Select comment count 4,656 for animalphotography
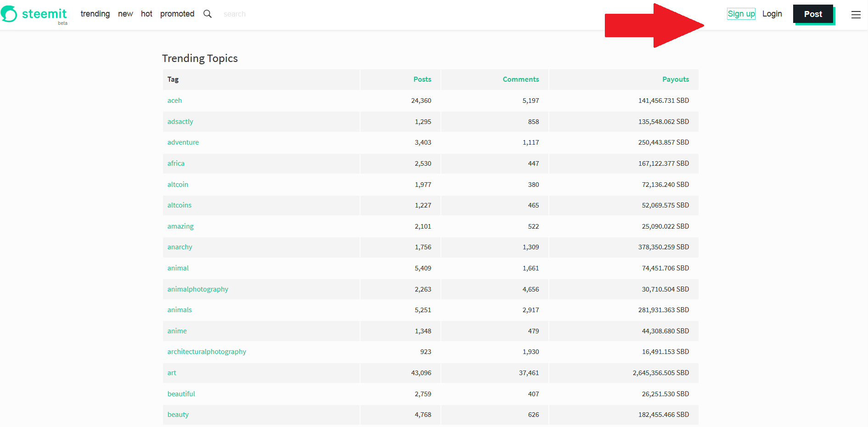 pyautogui.click(x=531, y=289)
